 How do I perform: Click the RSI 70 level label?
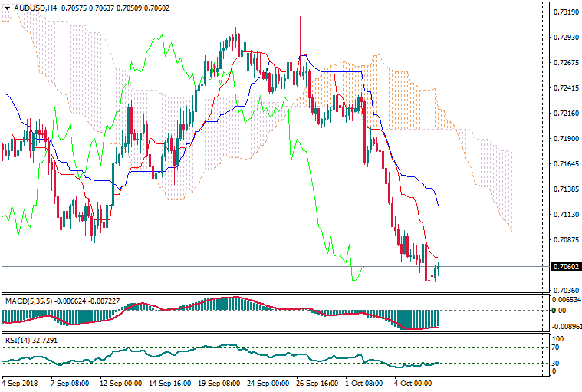[x=557, y=348]
